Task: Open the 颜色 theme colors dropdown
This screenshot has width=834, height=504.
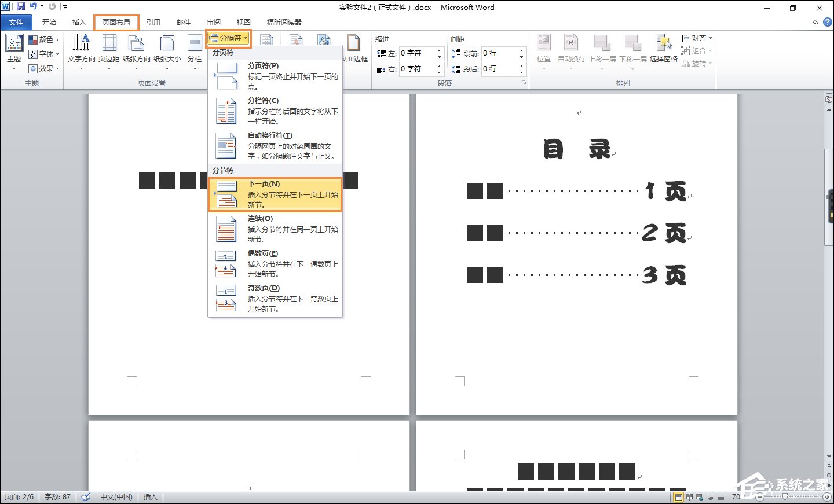Action: tap(45, 39)
